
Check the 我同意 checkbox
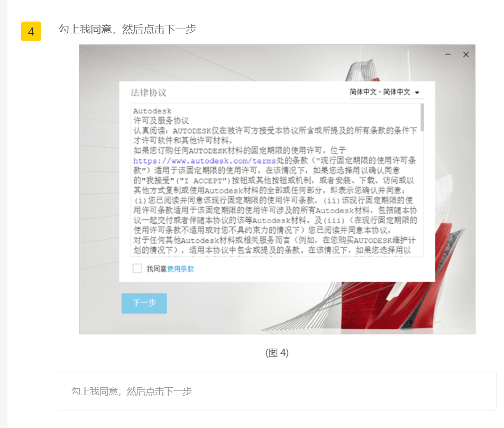tap(138, 269)
